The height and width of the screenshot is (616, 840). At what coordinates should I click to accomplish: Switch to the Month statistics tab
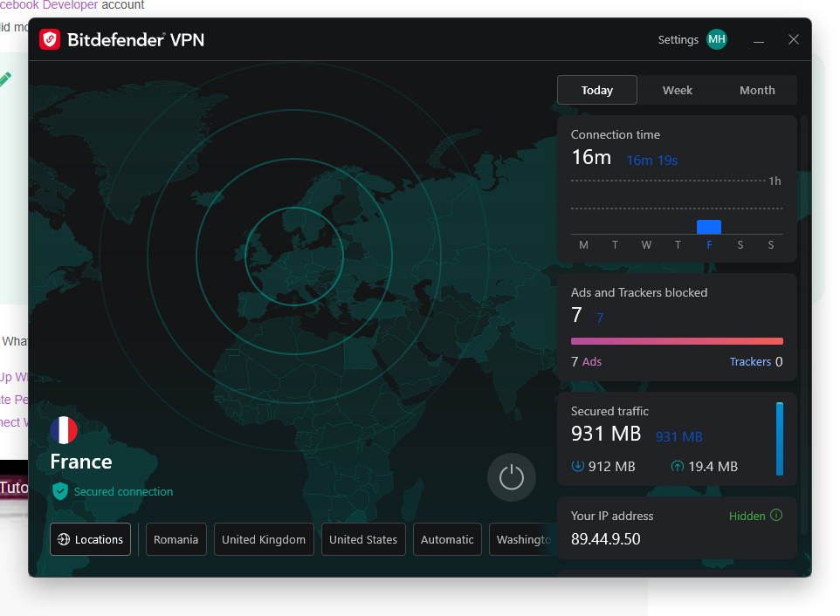(x=757, y=90)
